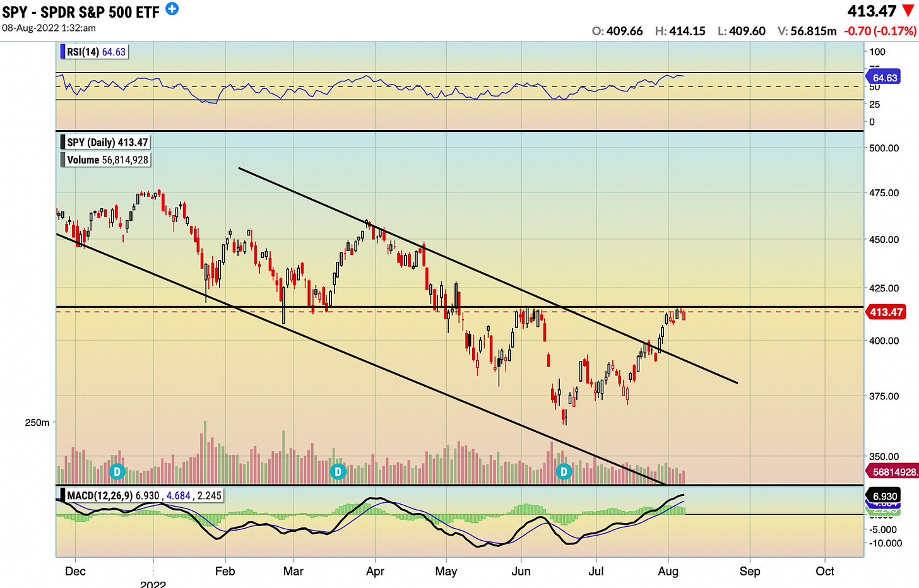Click the L: 409.60 low value

pos(742,31)
